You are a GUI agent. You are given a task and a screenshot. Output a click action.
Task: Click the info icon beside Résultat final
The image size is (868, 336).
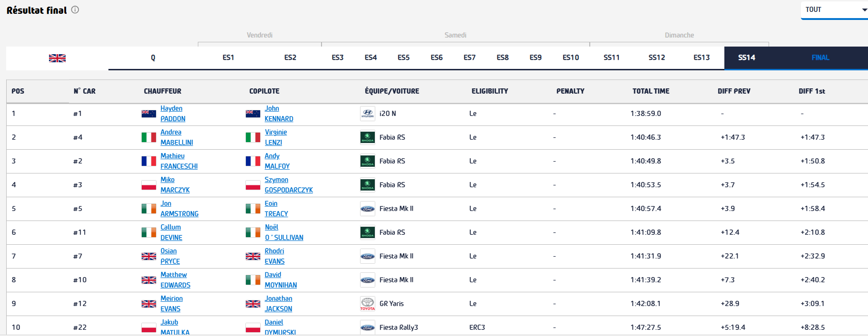pyautogui.click(x=75, y=10)
